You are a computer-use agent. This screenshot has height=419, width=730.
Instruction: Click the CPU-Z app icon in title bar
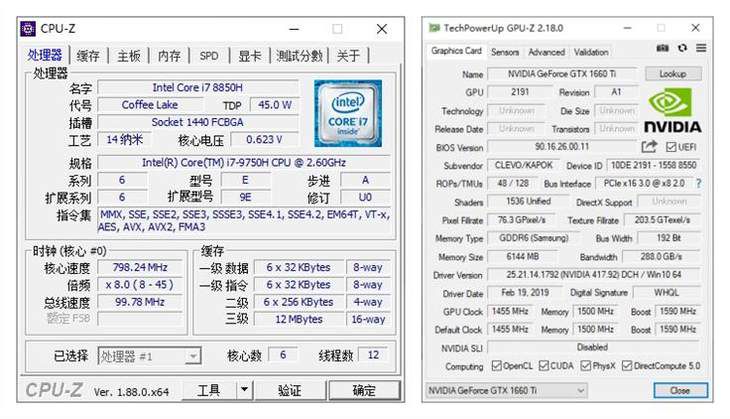click(x=27, y=29)
